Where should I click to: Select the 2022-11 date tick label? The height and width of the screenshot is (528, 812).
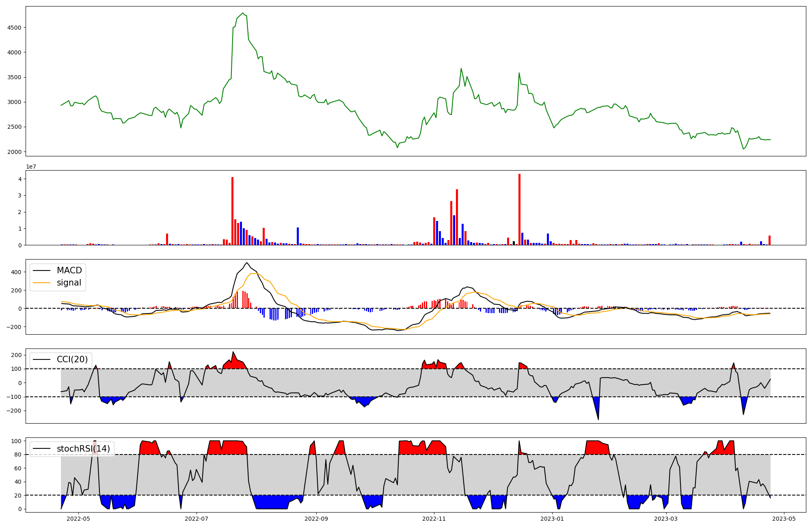434,519
